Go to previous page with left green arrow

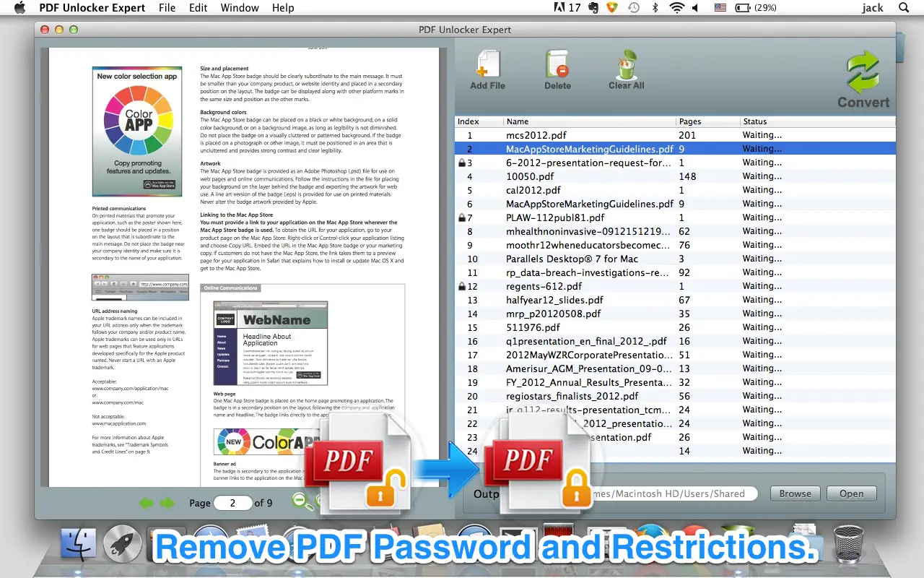[x=147, y=503]
